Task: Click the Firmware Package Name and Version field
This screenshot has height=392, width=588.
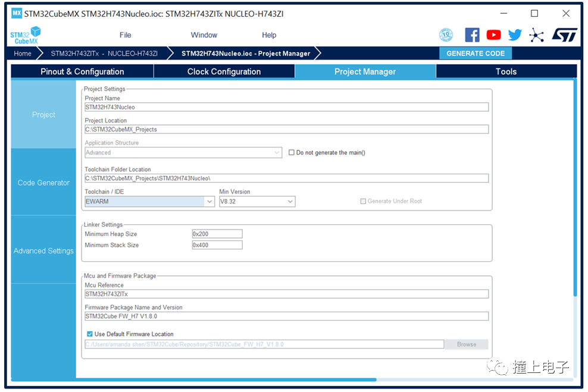Action: pos(286,316)
